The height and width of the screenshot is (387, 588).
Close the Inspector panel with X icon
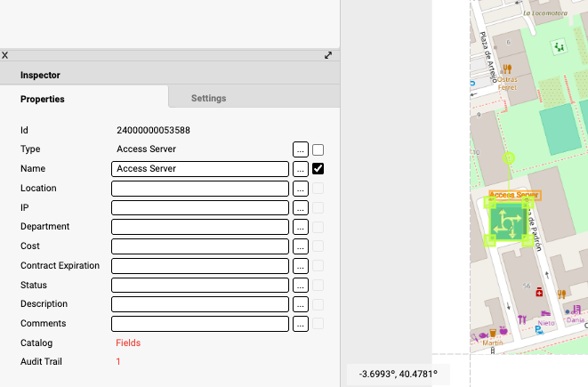point(5,54)
